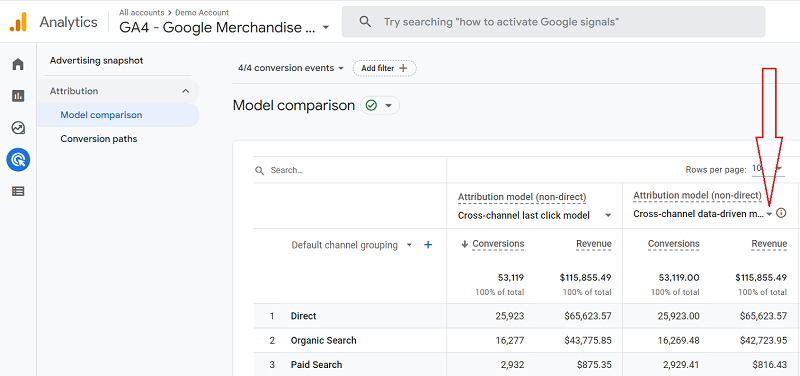Click Organic Search data-driven conversions 16,269.48
The width and height of the screenshot is (800, 376).
pos(678,340)
